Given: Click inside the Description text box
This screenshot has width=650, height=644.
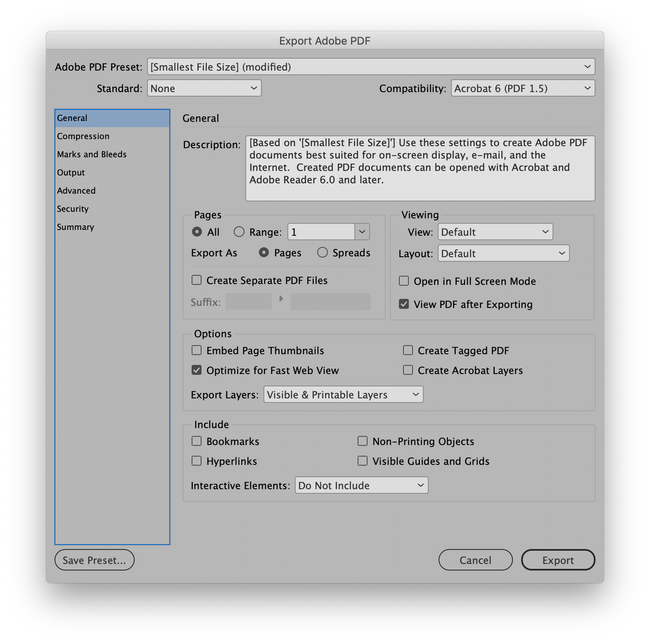Looking at the screenshot, I should coord(420,168).
